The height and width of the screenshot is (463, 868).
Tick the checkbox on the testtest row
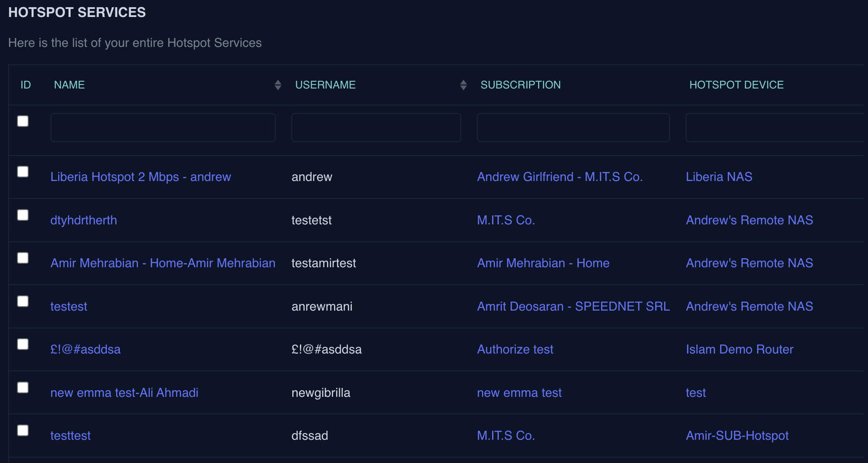coord(23,430)
